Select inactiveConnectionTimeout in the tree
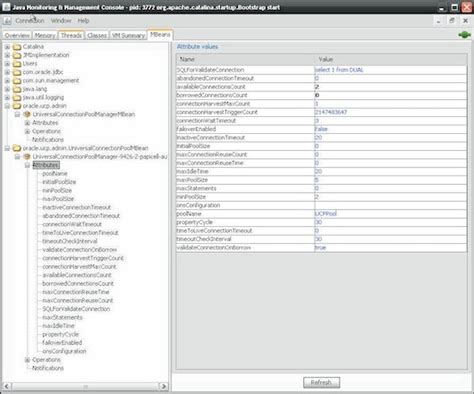This screenshot has height=394, width=474. pos(76,207)
